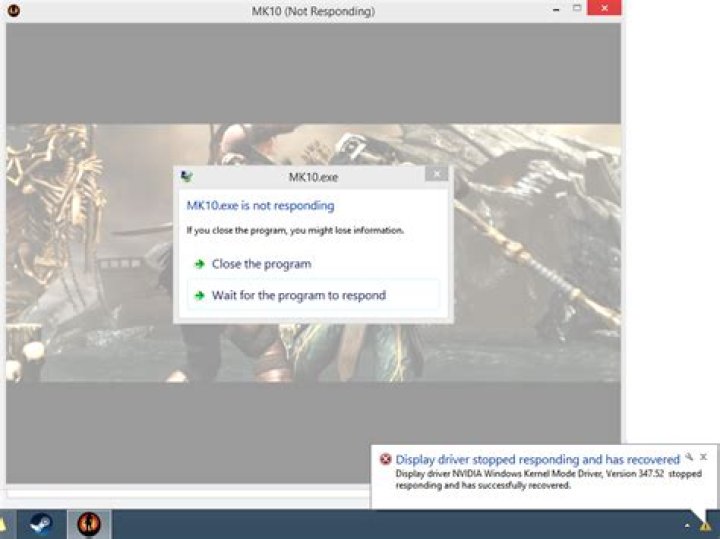Maximize the MK10 (Not Responding) window

577,9
